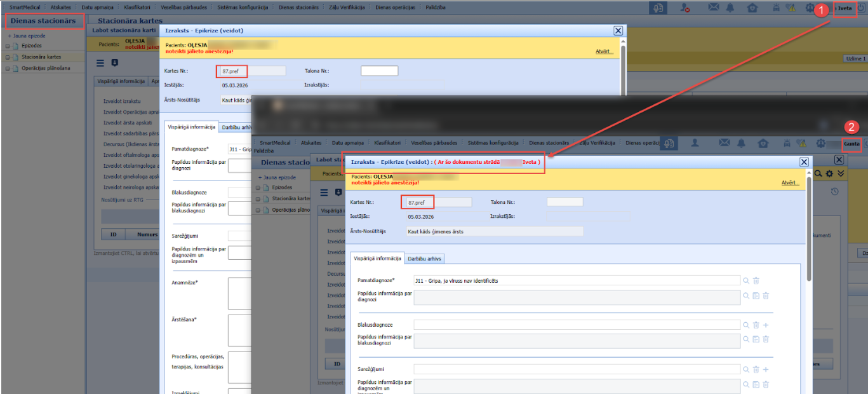This screenshot has height=394, width=868.
Task: Expand the double chevron on Gunta's yellow bar
Action: coord(841,173)
